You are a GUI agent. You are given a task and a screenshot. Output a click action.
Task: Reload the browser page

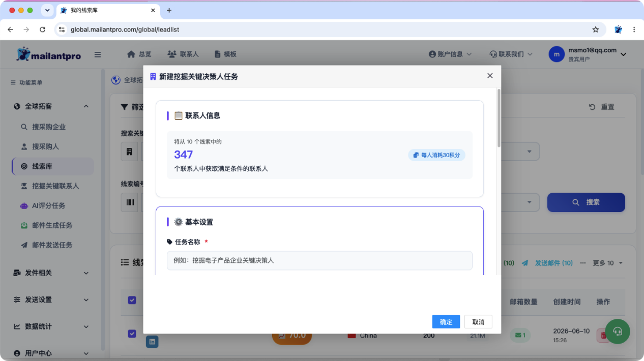click(42, 29)
